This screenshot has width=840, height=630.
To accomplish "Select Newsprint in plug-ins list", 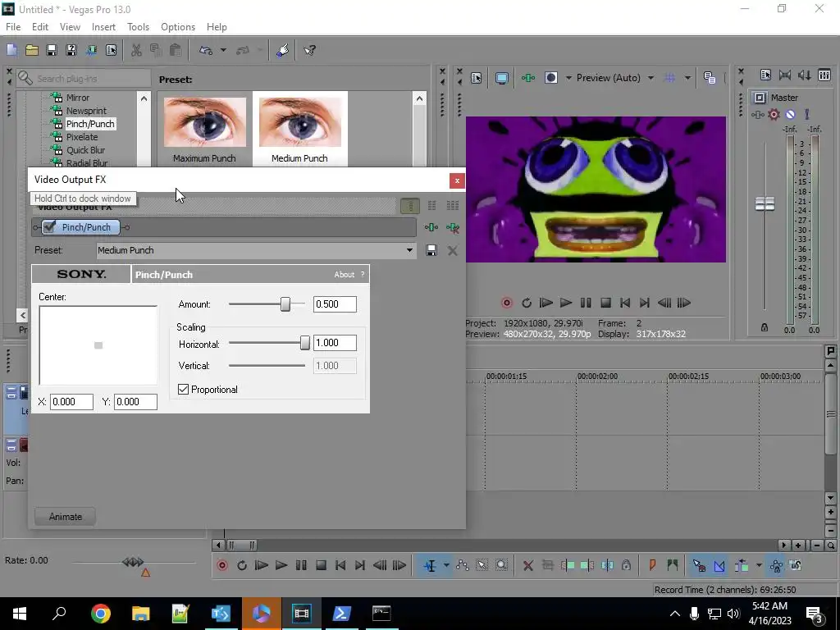I will (86, 111).
